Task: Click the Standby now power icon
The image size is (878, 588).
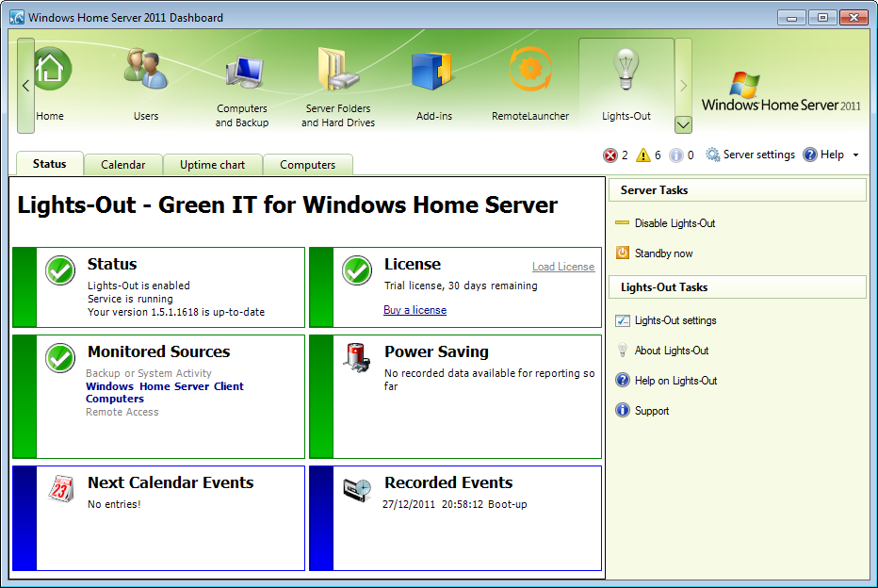Action: 622,253
